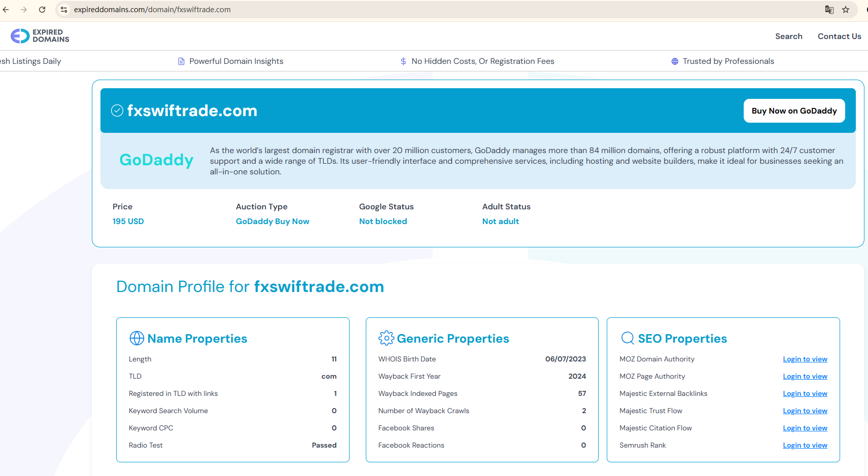
Task: Click the Trusted by Professionals text
Action: 728,61
